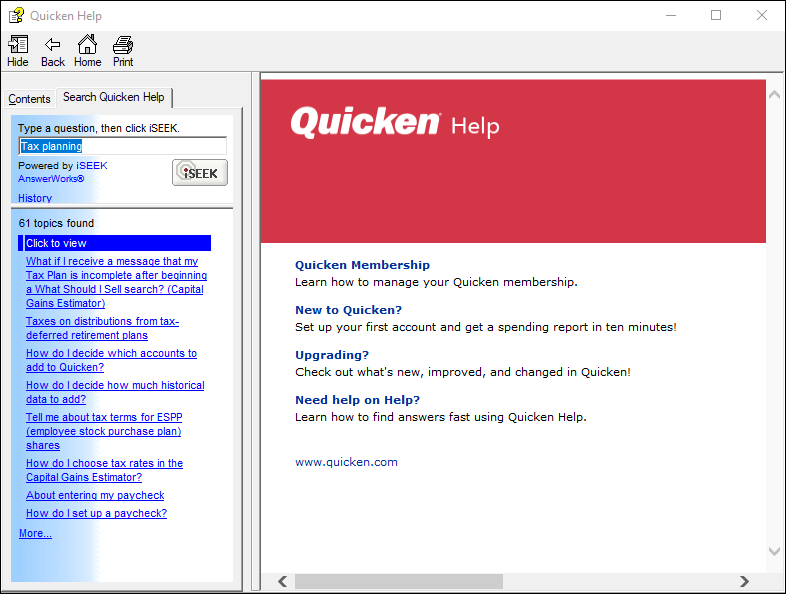Open Taxes on distributions topic
Viewport: 786px width, 594px height.
click(102, 328)
